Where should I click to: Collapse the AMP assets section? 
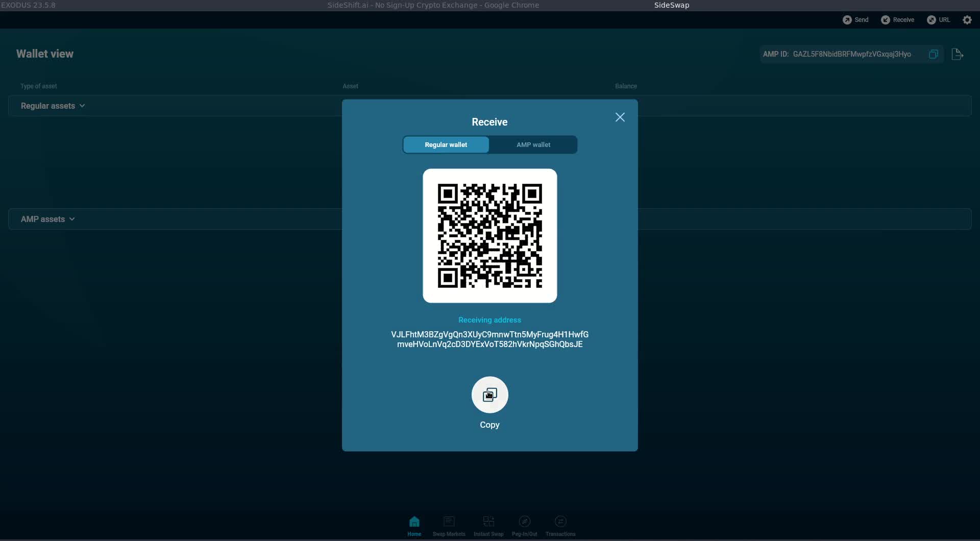tap(47, 219)
